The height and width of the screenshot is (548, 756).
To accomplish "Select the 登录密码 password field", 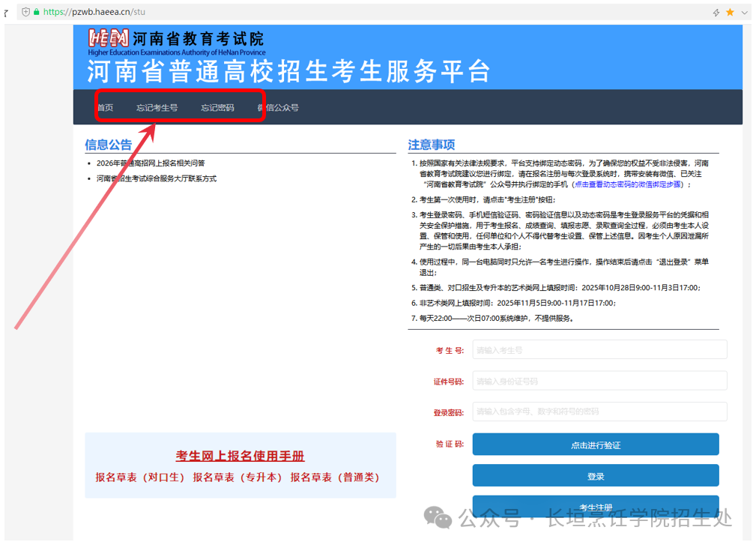I will (599, 412).
